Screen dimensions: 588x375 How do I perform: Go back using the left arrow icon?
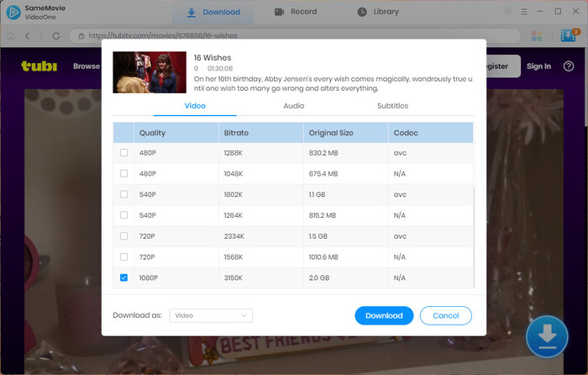click(28, 36)
